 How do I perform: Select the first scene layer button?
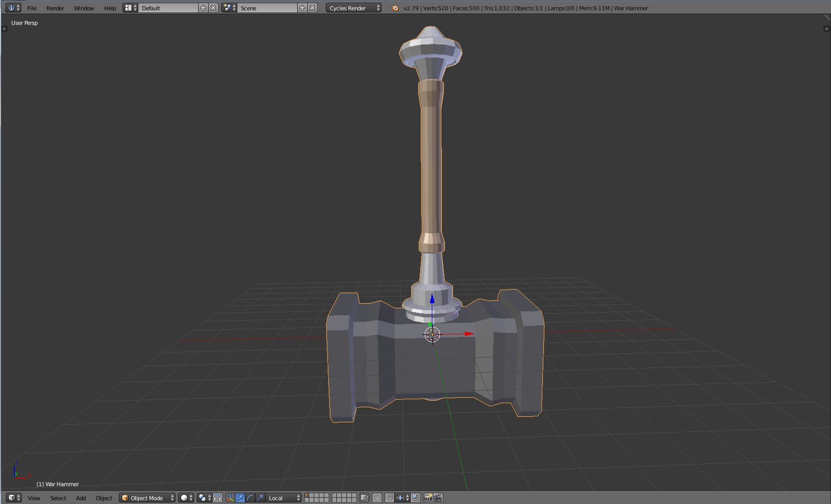[307, 496]
